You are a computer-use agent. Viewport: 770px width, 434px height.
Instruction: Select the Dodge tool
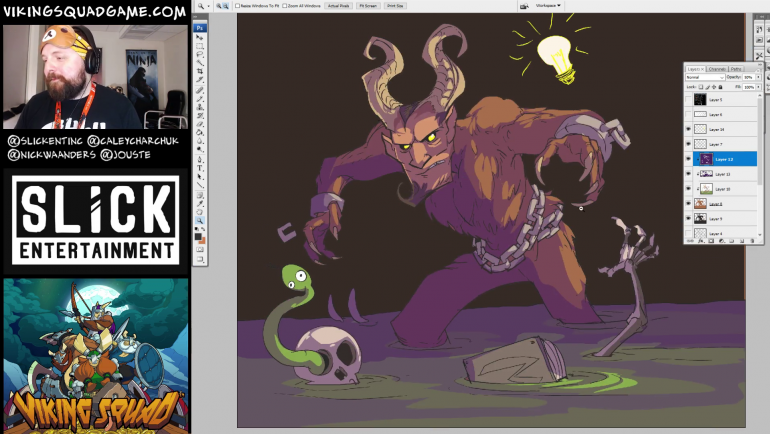tap(200, 150)
